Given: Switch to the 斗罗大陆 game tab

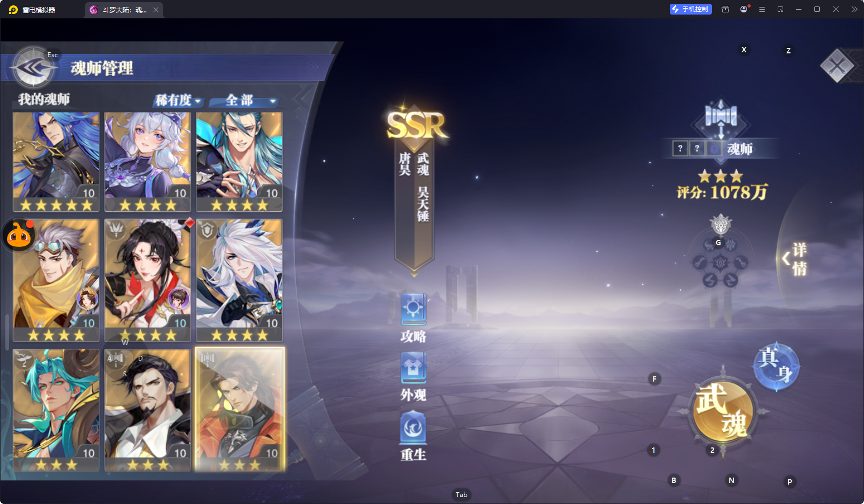Looking at the screenshot, I should pos(124,10).
